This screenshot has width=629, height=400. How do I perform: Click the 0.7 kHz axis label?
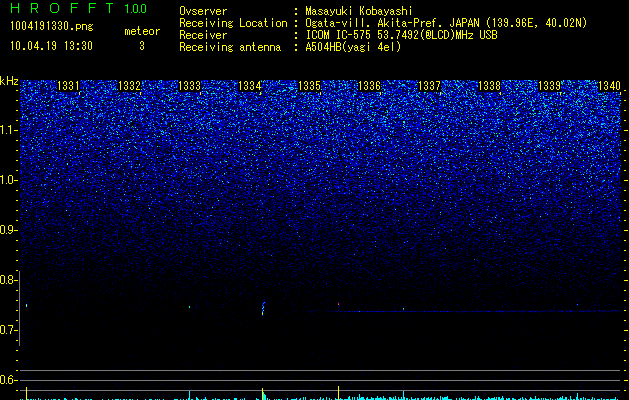pyautogui.click(x=8, y=330)
